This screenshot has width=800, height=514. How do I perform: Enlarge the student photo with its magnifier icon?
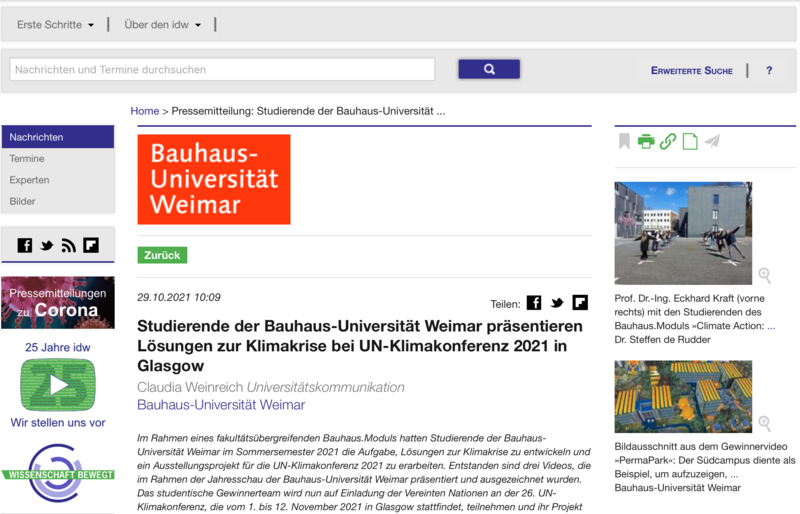(x=764, y=275)
